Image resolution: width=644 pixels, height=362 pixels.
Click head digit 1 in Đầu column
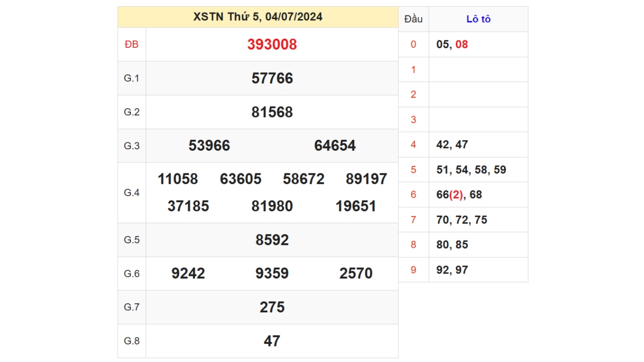(414, 69)
